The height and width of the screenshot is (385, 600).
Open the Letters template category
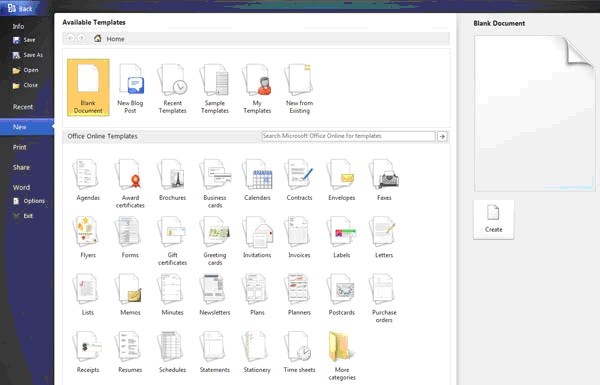[x=384, y=237]
